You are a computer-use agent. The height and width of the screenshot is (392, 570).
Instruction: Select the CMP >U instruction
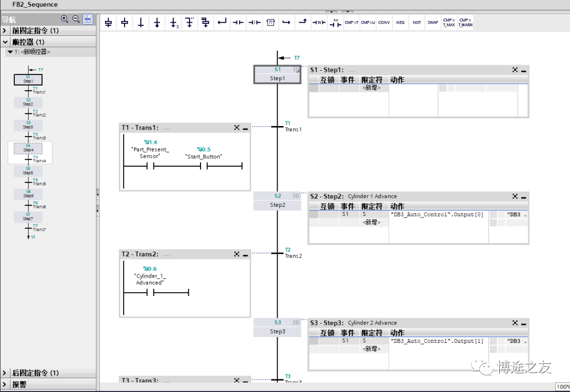[x=368, y=23]
